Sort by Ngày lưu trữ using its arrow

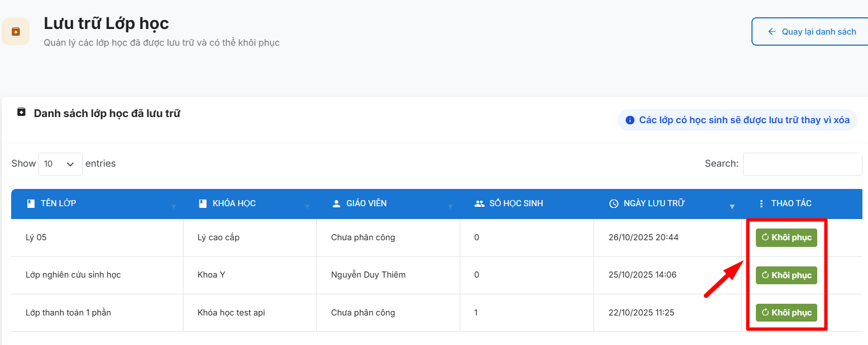point(732,207)
